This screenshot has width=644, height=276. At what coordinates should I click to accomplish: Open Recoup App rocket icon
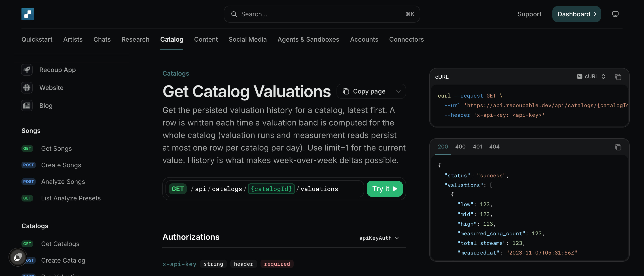tap(27, 70)
